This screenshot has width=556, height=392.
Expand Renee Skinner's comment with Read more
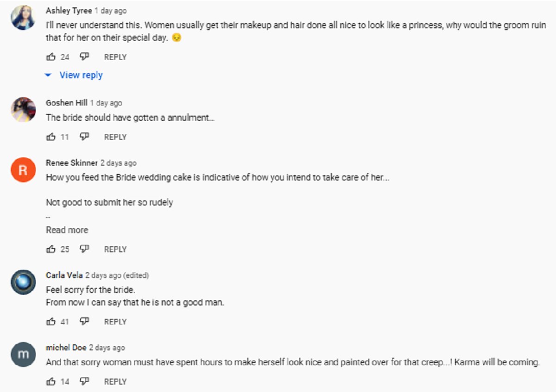67,230
